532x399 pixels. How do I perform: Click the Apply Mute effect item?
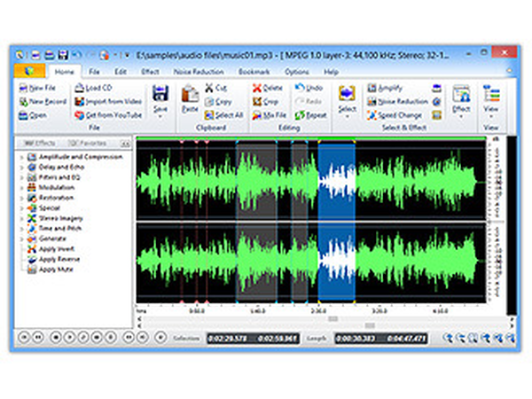[51, 270]
